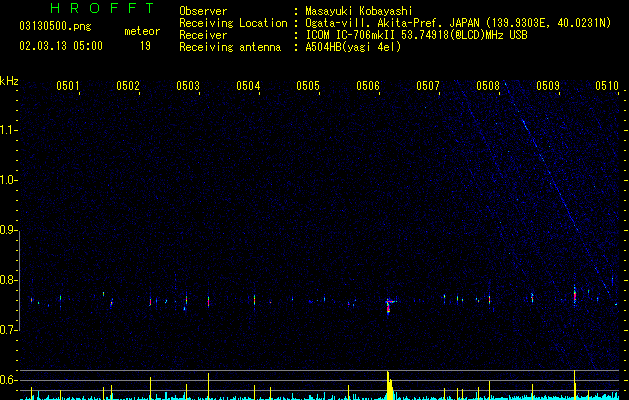Click the 0.6 kHz axis label
Viewport: 629px width, 400px height.
pyautogui.click(x=8, y=380)
